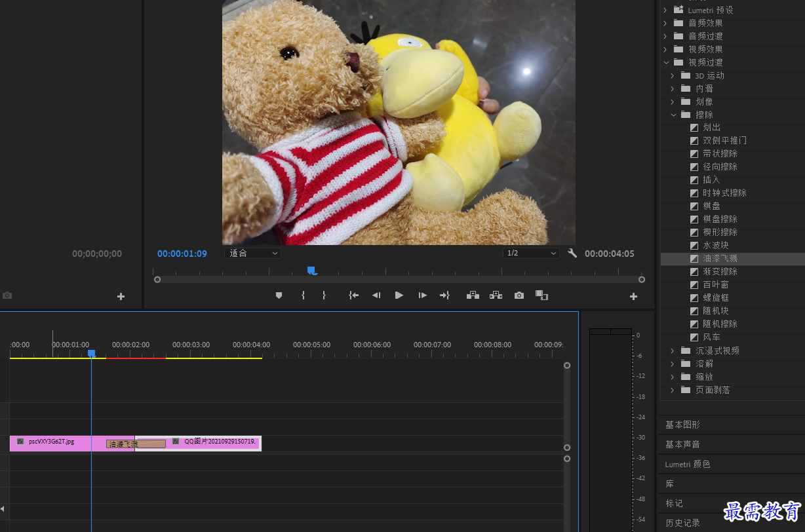The image size is (805, 532).
Task: Select the 百叶窗 transition
Action: [716, 285]
